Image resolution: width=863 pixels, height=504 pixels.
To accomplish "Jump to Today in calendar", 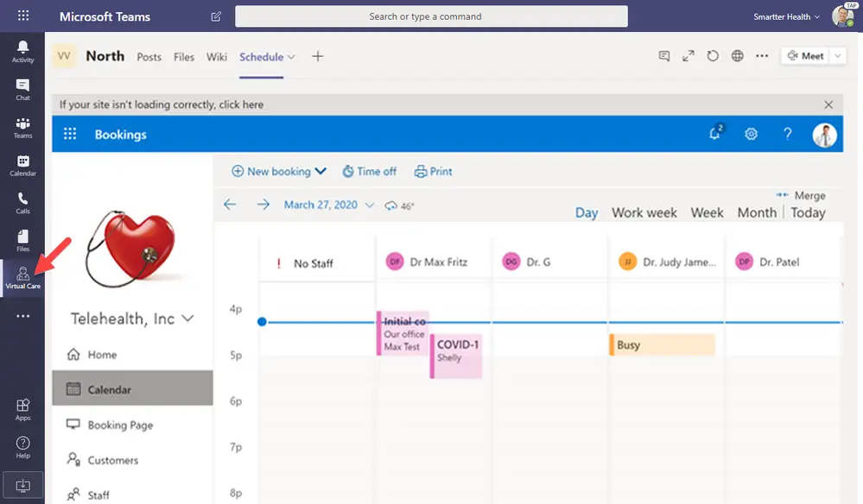I will pos(808,212).
